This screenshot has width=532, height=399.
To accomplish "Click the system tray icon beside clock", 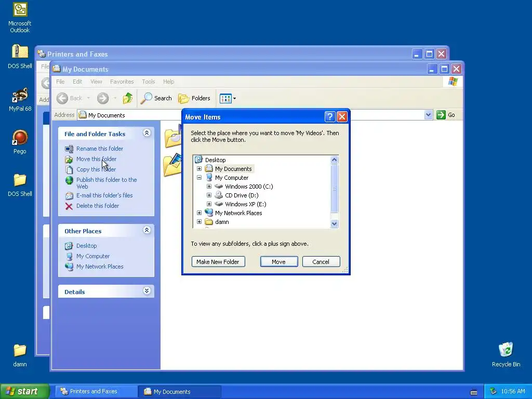I will click(x=494, y=391).
